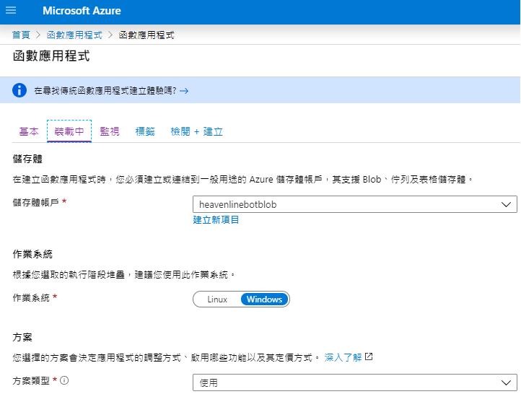Select the Linux operating system option
Viewport: 521px width, 420px height.
click(217, 299)
